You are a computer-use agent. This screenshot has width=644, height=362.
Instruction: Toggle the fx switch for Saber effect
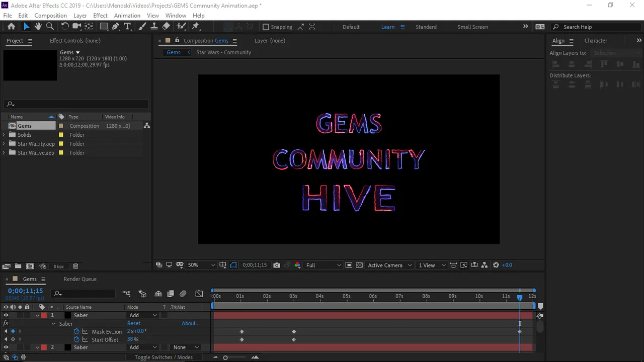point(6,323)
